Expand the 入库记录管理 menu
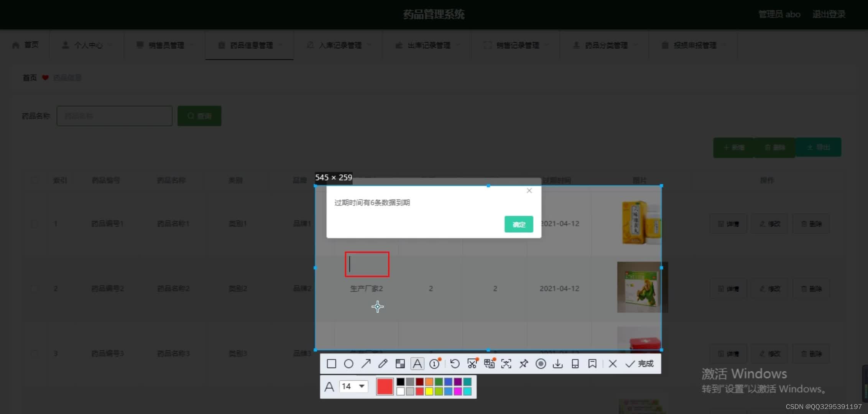868x414 pixels. (x=339, y=45)
